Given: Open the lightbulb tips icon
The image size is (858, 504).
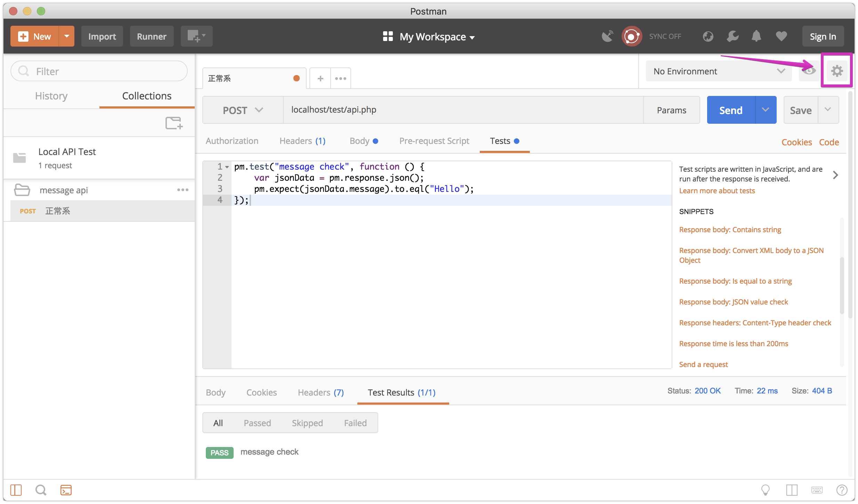Looking at the screenshot, I should click(x=765, y=490).
